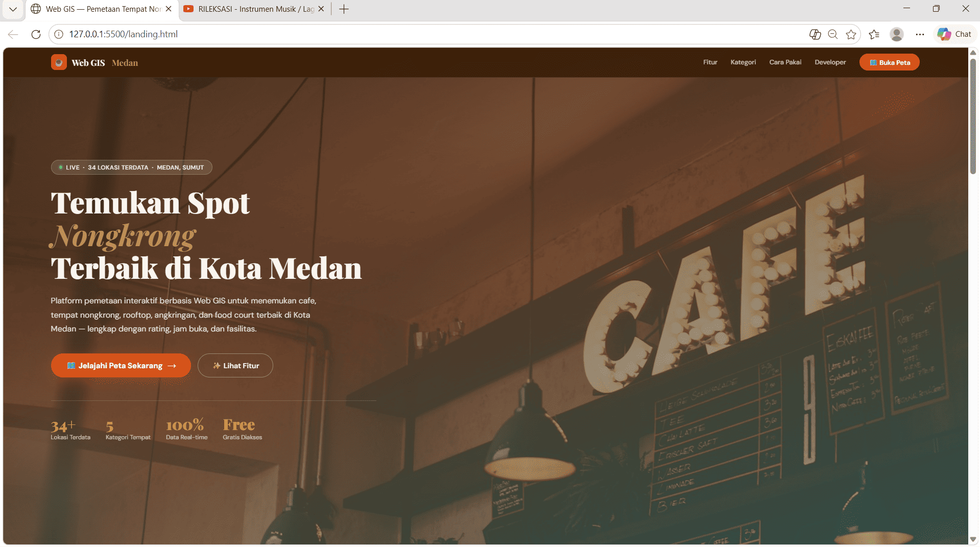Minimize the browser window
980x547 pixels.
click(x=907, y=9)
